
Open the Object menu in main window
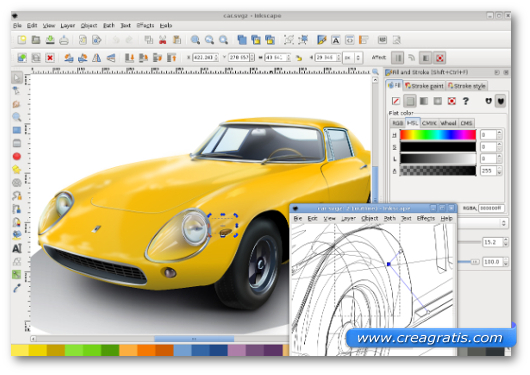[89, 25]
